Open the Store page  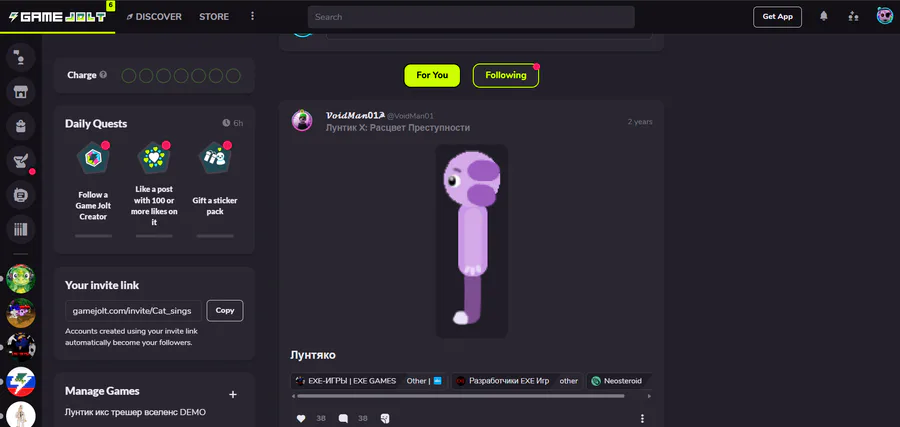tap(214, 17)
